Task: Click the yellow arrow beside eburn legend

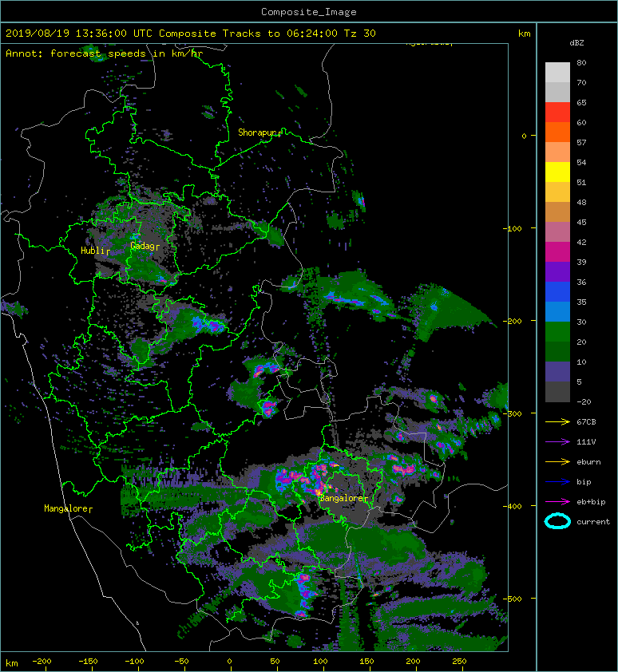Action: point(557,462)
